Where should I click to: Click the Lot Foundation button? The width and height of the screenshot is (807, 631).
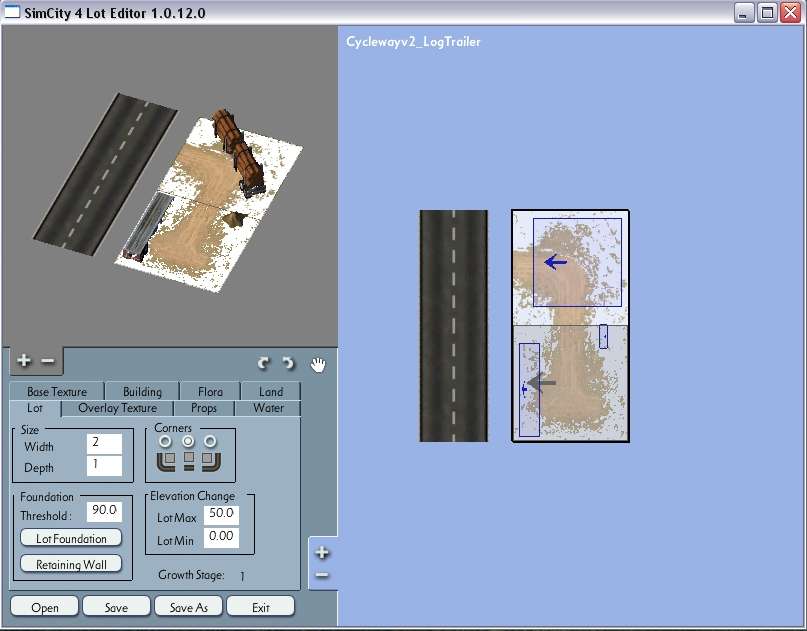pos(71,538)
